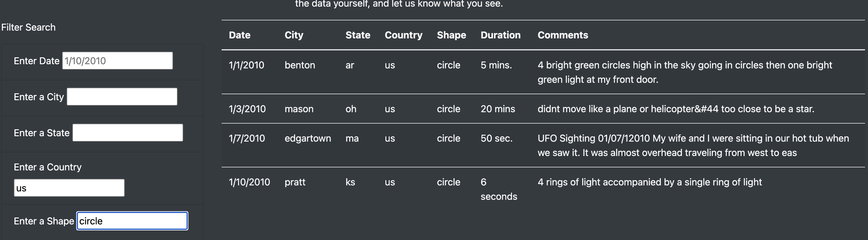Click the City column header
868x240 pixels.
point(294,35)
